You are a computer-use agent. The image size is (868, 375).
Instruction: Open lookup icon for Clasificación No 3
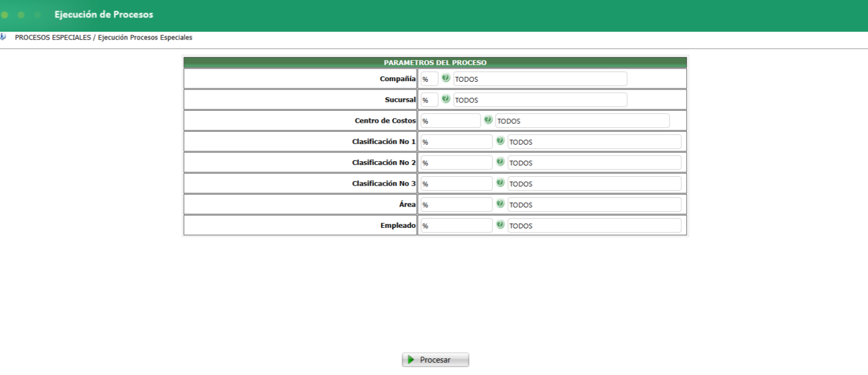tap(500, 183)
